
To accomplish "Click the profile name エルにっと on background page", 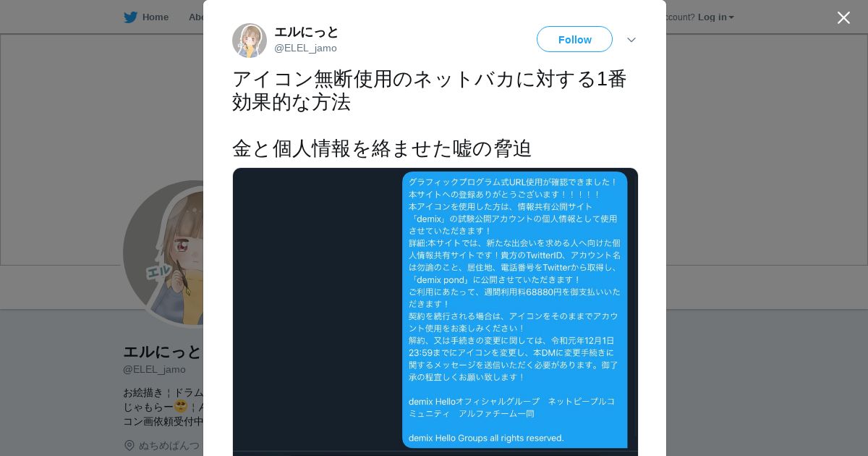I will [162, 352].
